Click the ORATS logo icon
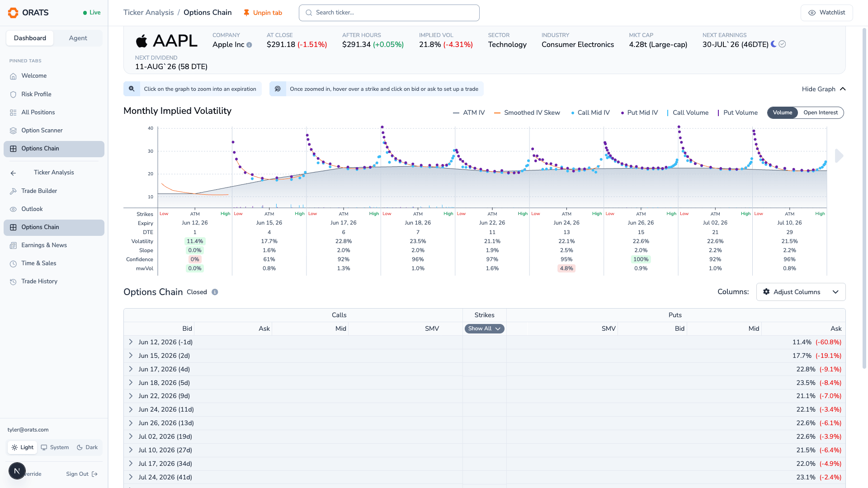This screenshot has width=868, height=488. click(13, 13)
